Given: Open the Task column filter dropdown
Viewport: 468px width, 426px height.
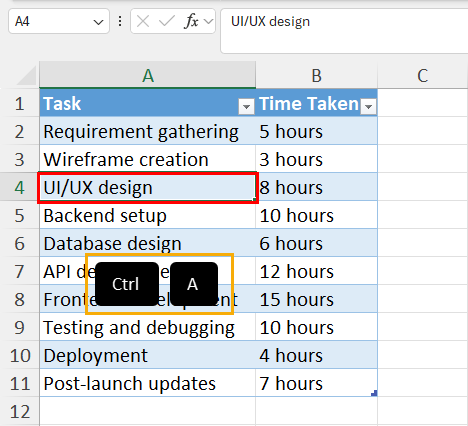Looking at the screenshot, I should pyautogui.click(x=246, y=107).
